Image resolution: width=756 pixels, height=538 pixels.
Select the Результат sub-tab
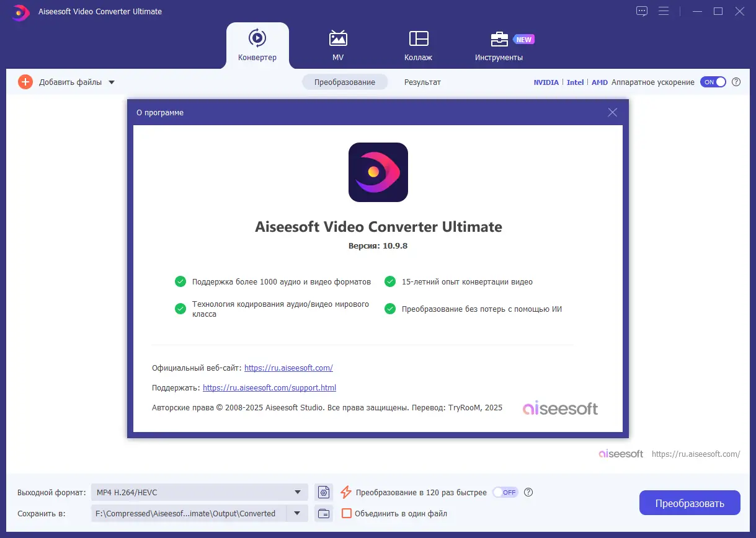pyautogui.click(x=422, y=82)
